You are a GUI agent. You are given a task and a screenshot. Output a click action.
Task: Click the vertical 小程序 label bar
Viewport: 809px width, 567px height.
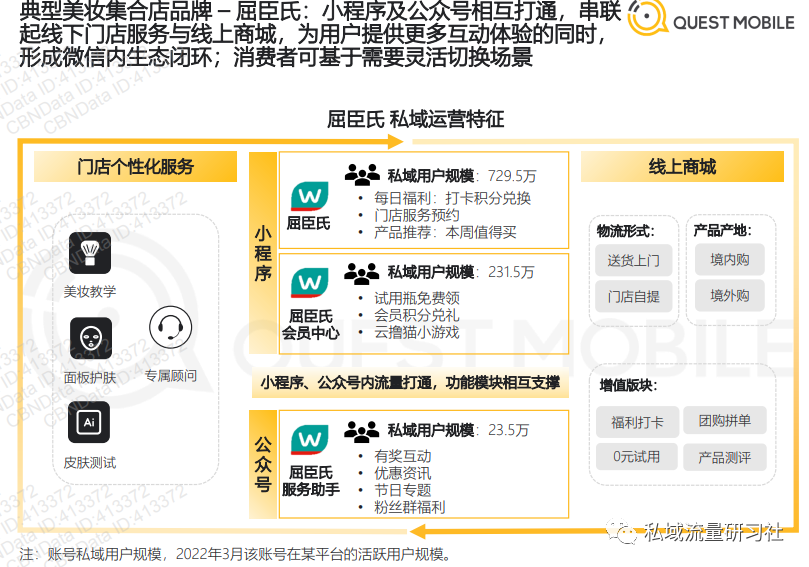coord(263,253)
